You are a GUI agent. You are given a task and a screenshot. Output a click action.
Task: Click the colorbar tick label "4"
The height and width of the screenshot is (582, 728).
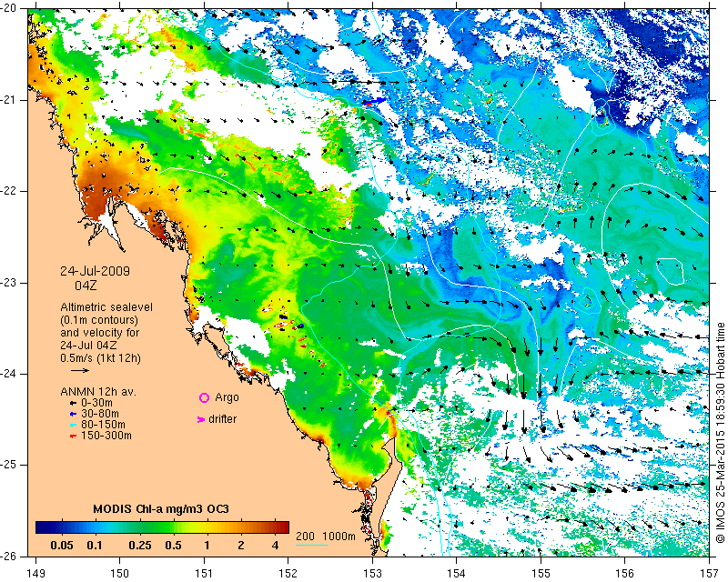[275, 546]
